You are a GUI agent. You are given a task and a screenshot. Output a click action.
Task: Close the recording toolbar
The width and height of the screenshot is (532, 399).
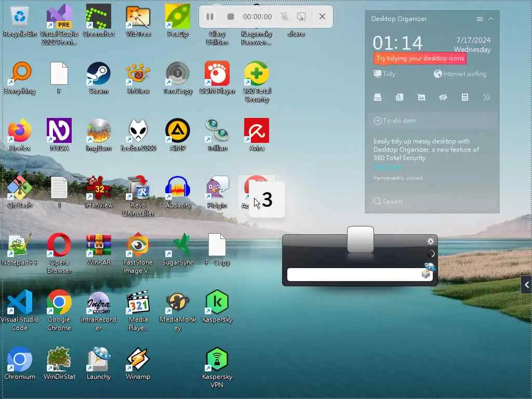pos(322,16)
